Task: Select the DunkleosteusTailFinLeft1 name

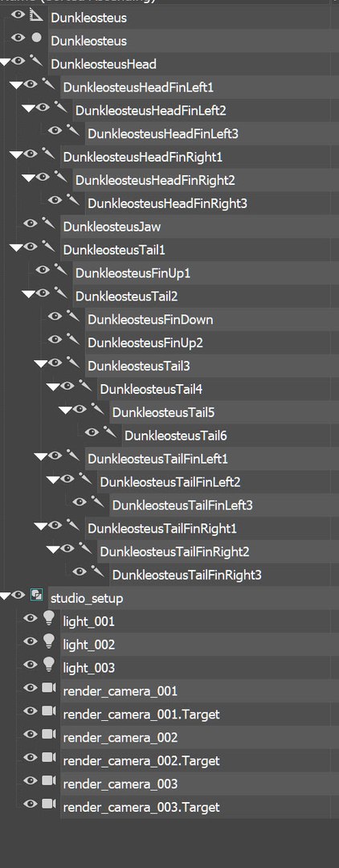Action: click(157, 459)
